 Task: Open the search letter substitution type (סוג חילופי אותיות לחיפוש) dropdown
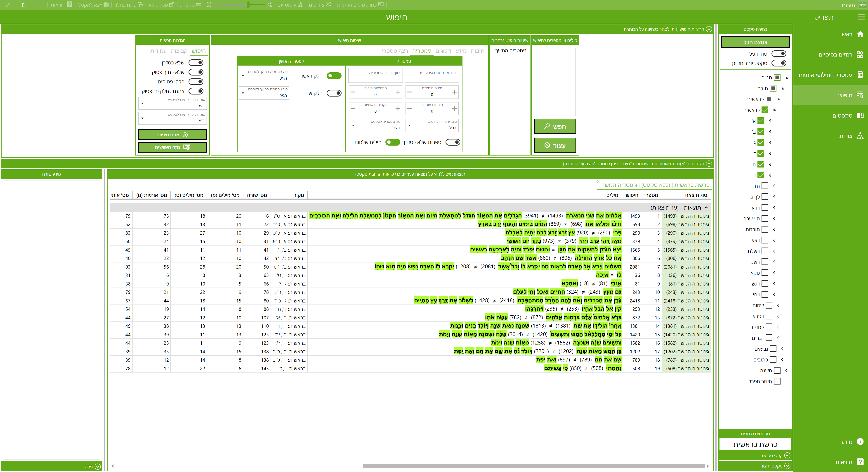pos(172,103)
